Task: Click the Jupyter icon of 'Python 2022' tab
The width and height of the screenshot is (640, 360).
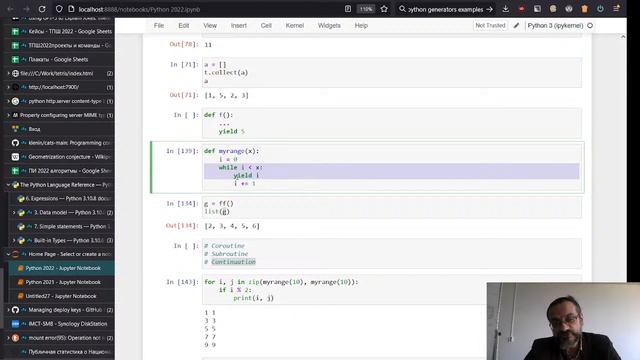Action: [x=20, y=268]
